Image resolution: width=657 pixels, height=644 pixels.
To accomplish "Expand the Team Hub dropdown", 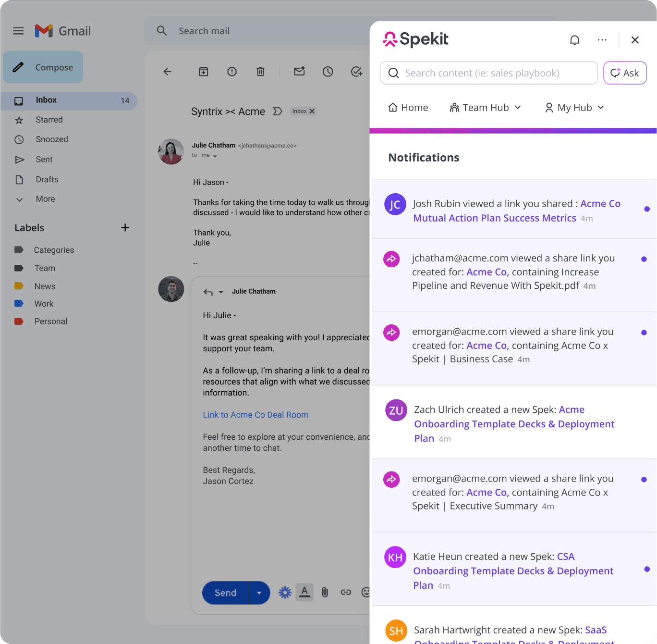I will (485, 108).
